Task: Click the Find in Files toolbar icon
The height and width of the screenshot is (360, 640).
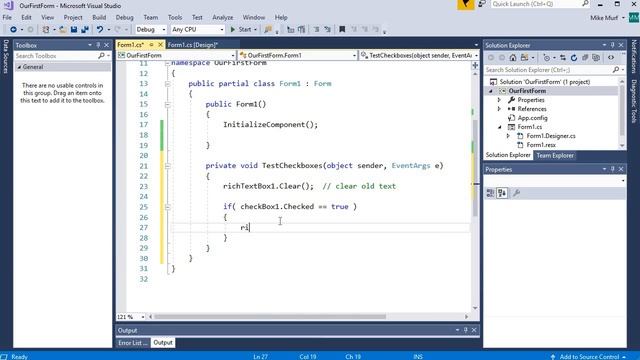Action: pyautogui.click(x=268, y=29)
